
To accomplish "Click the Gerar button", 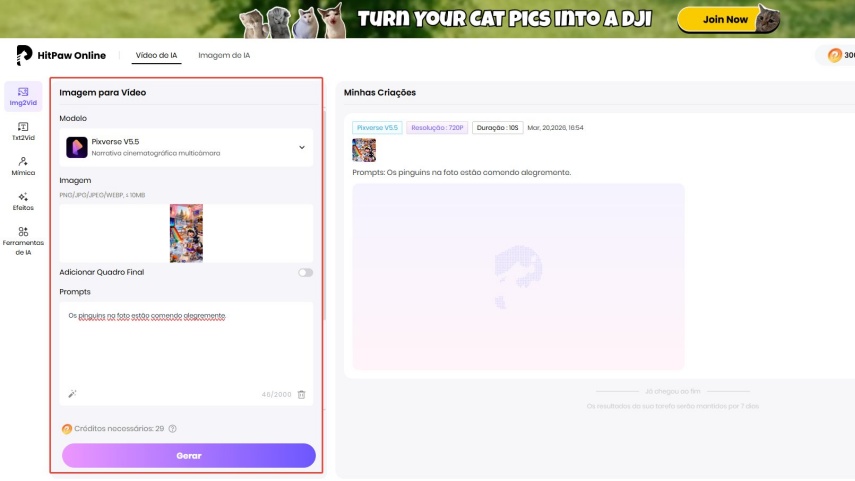I will pos(189,455).
